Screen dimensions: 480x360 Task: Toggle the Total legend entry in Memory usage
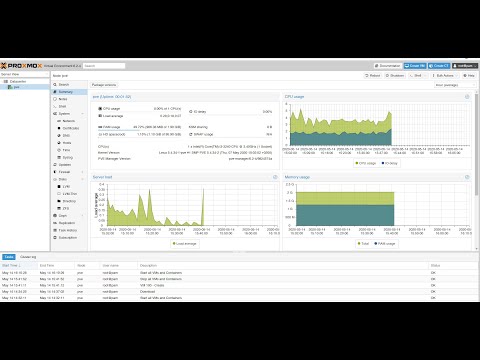click(x=363, y=244)
